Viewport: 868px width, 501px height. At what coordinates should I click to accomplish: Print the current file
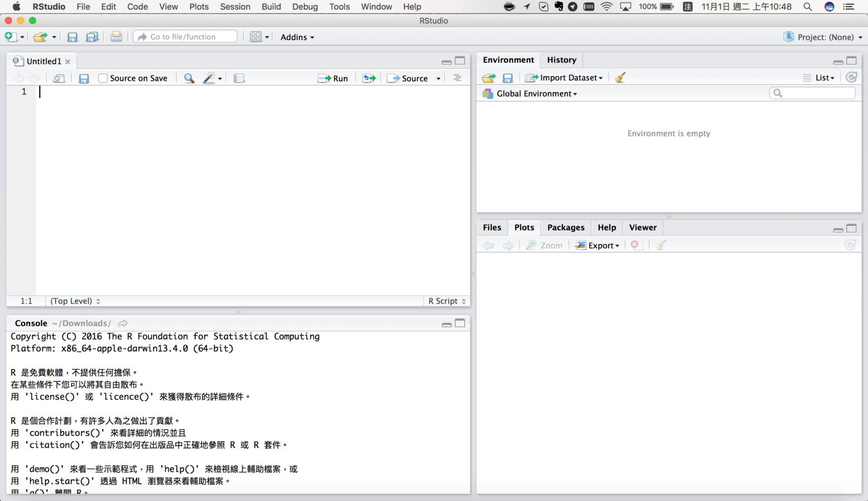pos(116,37)
